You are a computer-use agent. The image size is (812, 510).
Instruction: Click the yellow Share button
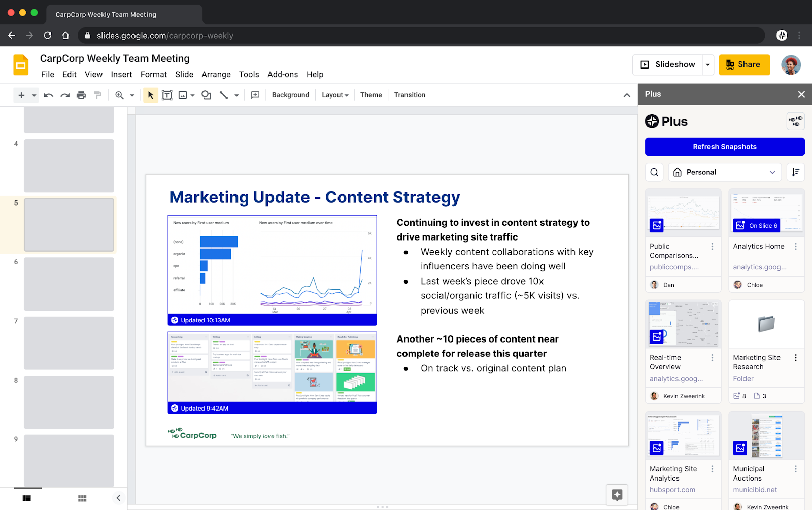(x=744, y=65)
